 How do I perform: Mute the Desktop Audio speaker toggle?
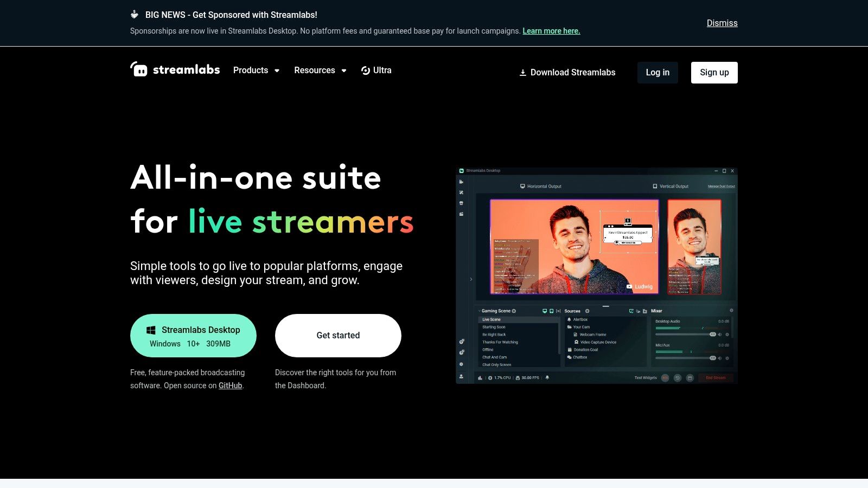pyautogui.click(x=719, y=335)
